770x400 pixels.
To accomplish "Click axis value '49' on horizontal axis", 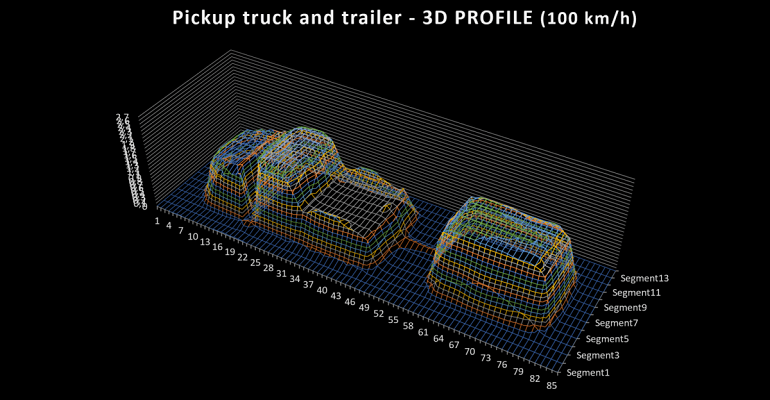I will click(364, 307).
